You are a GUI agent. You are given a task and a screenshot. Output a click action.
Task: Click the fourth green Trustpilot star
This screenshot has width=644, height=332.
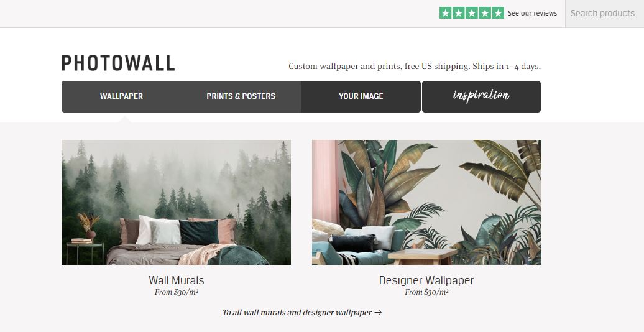click(485, 13)
